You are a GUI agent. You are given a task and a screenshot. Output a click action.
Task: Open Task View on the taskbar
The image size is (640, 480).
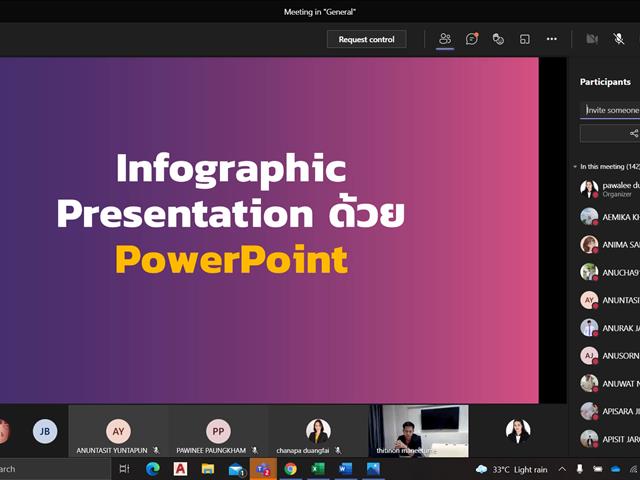pyautogui.click(x=124, y=469)
